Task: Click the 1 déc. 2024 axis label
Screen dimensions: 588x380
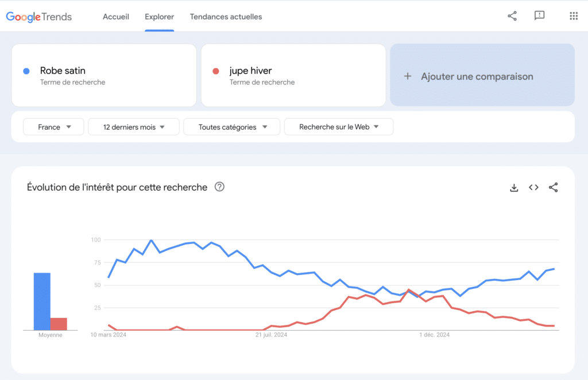Action: pyautogui.click(x=434, y=335)
